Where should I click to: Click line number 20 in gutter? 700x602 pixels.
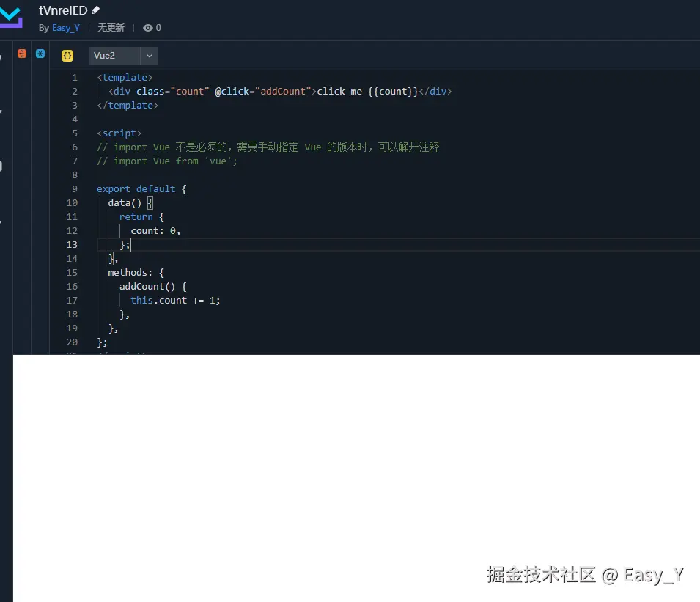pyautogui.click(x=72, y=342)
